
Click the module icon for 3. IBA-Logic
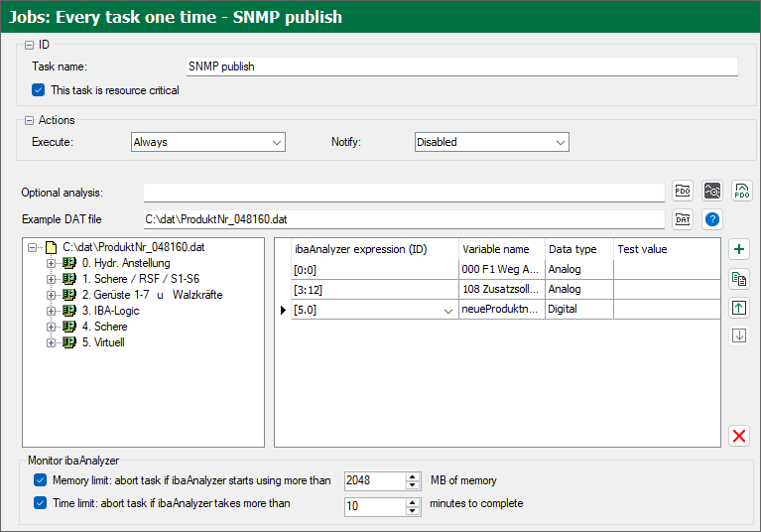[68, 311]
